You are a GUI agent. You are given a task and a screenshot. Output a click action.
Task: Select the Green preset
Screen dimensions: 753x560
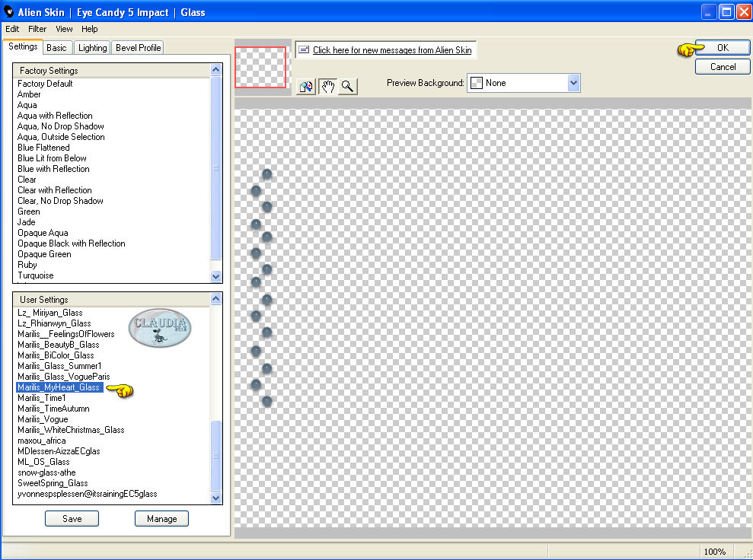pyautogui.click(x=29, y=212)
